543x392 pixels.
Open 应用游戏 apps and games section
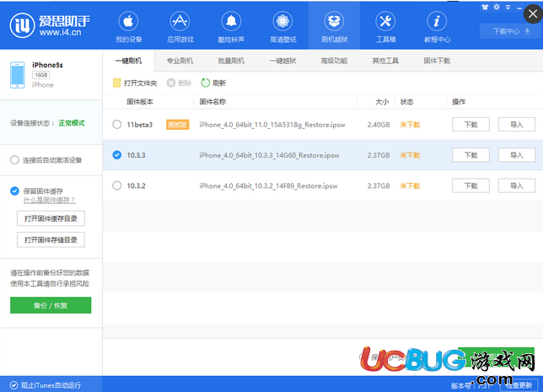pos(180,27)
